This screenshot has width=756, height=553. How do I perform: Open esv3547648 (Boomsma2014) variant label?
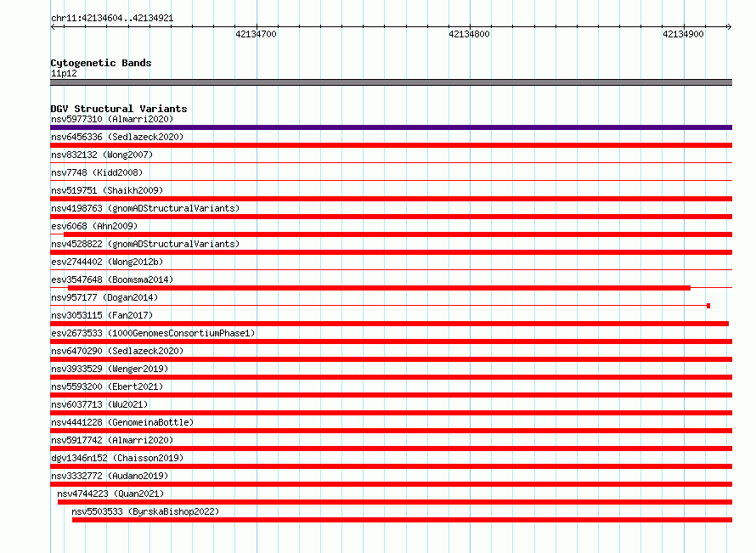[112, 279]
